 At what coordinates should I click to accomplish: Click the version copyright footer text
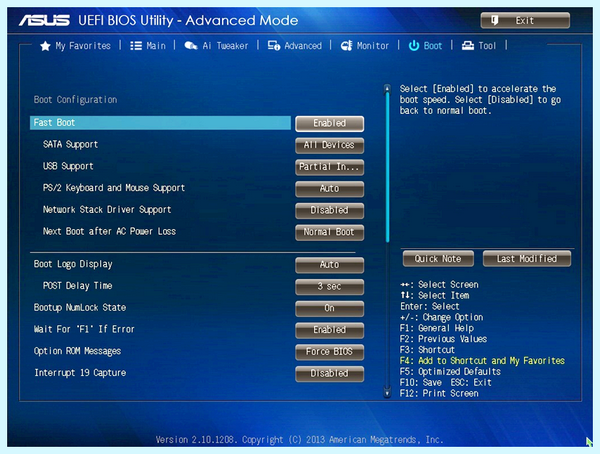coord(299,440)
